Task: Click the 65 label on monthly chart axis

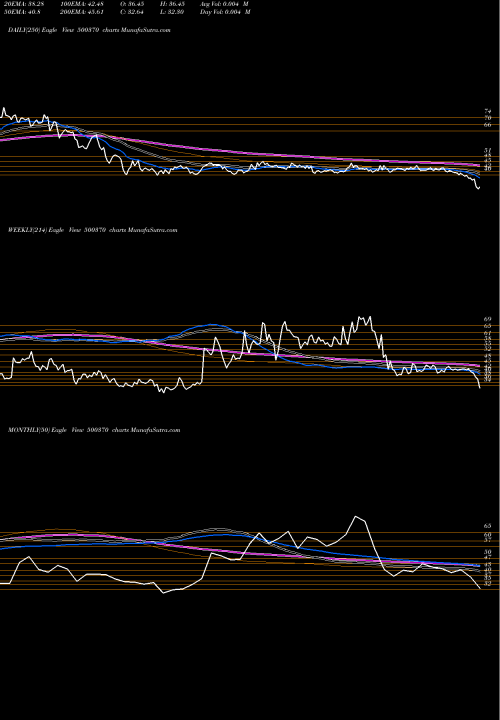Action: tap(488, 525)
